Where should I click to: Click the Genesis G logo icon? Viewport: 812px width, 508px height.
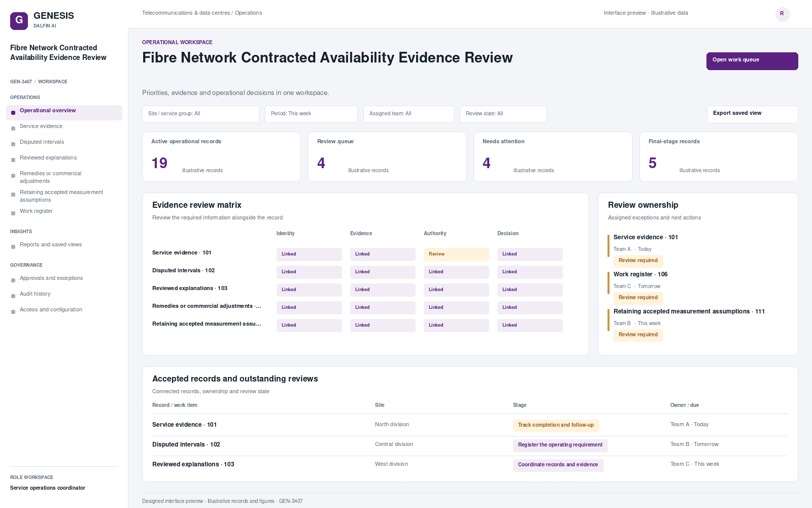[19, 21]
